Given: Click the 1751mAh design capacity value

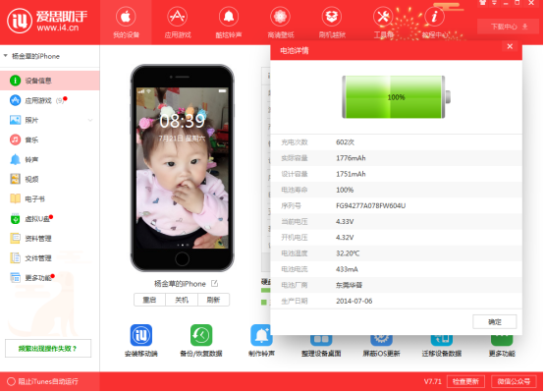Looking at the screenshot, I should 351,174.
